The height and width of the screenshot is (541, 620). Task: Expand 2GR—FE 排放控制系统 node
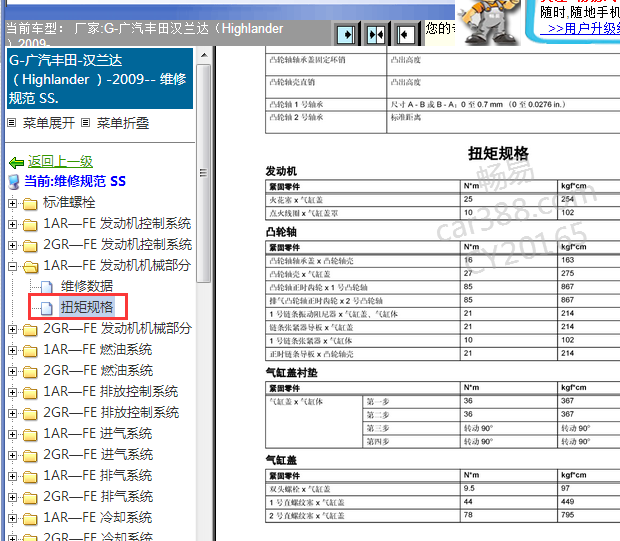click(x=12, y=413)
